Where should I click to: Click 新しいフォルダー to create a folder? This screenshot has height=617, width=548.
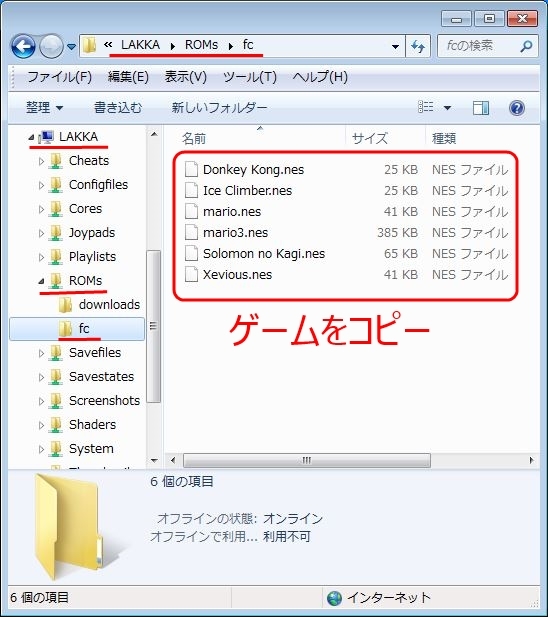(219, 107)
